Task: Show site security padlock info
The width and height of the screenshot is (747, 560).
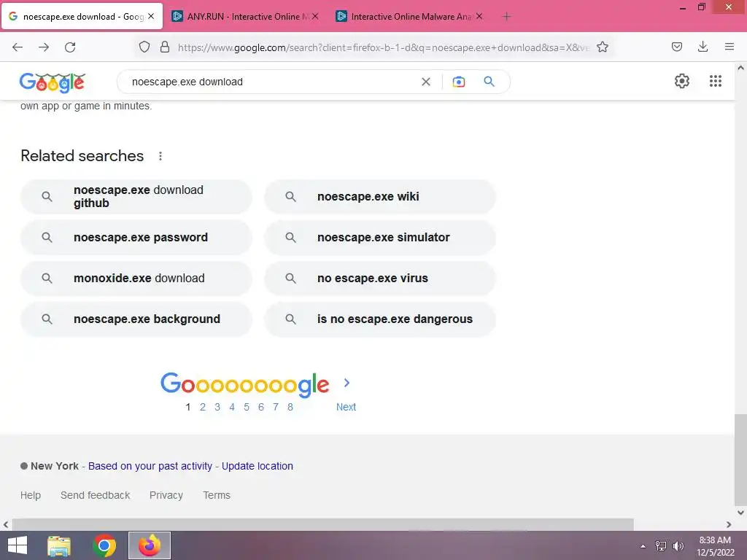Action: click(165, 47)
